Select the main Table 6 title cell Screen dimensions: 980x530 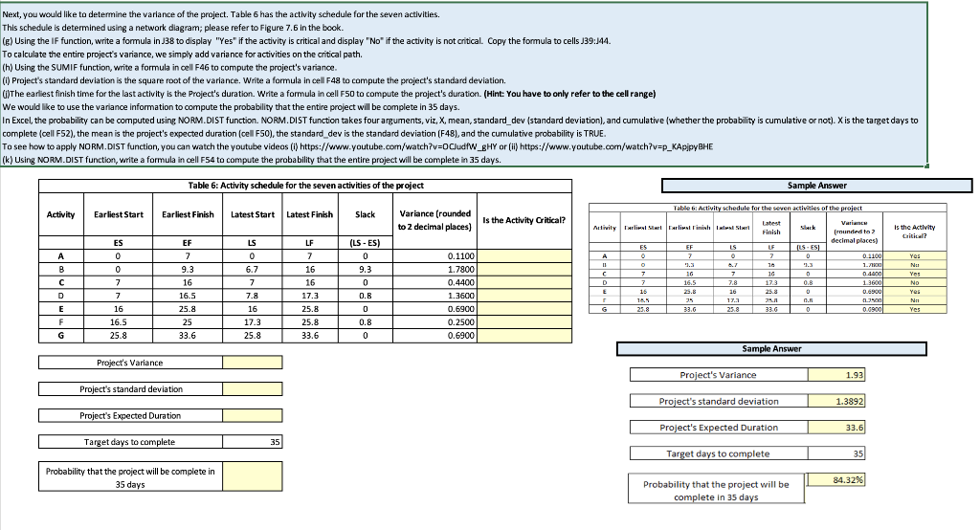[x=305, y=186]
